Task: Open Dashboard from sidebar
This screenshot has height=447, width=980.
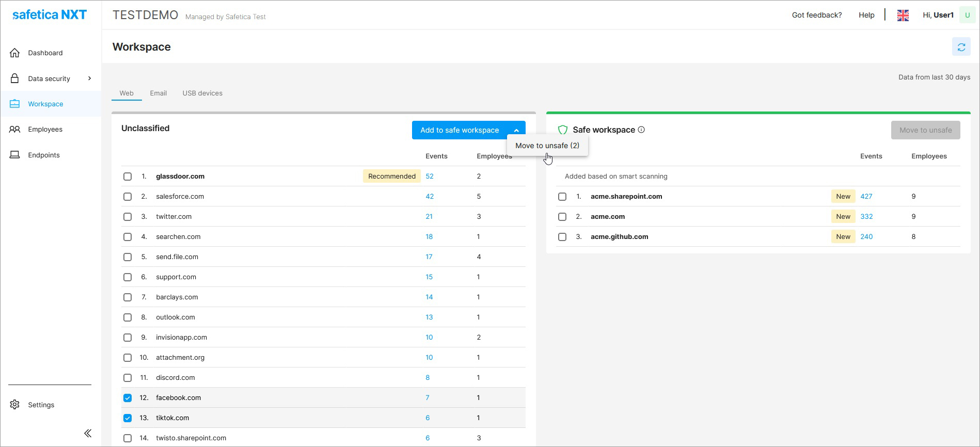Action: [x=45, y=53]
